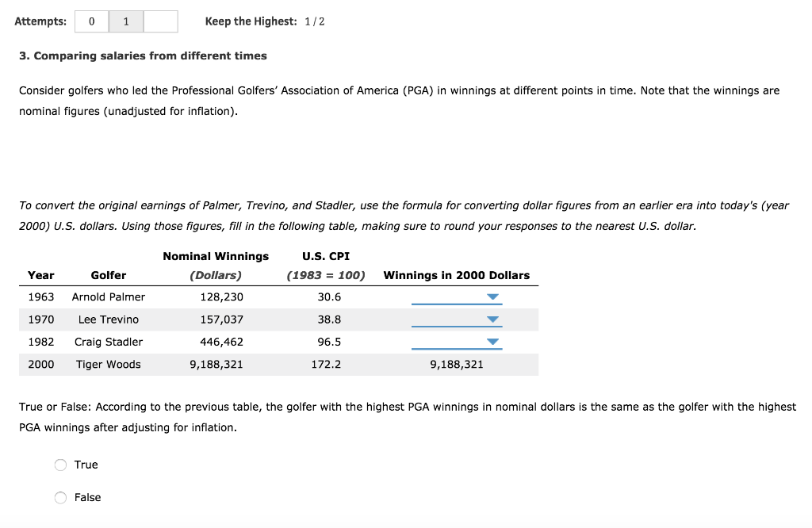Image resolution: width=812 pixels, height=528 pixels.
Task: Click the 'Year' column header
Action: tap(41, 275)
